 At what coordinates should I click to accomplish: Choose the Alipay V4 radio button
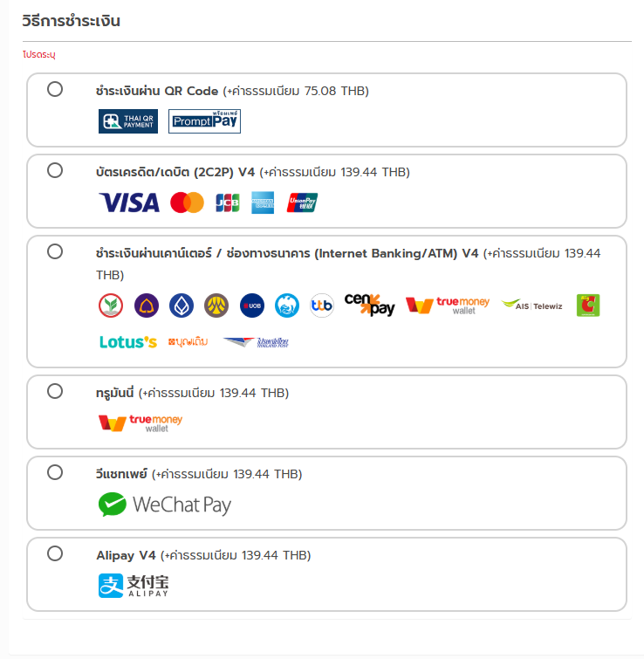click(55, 553)
